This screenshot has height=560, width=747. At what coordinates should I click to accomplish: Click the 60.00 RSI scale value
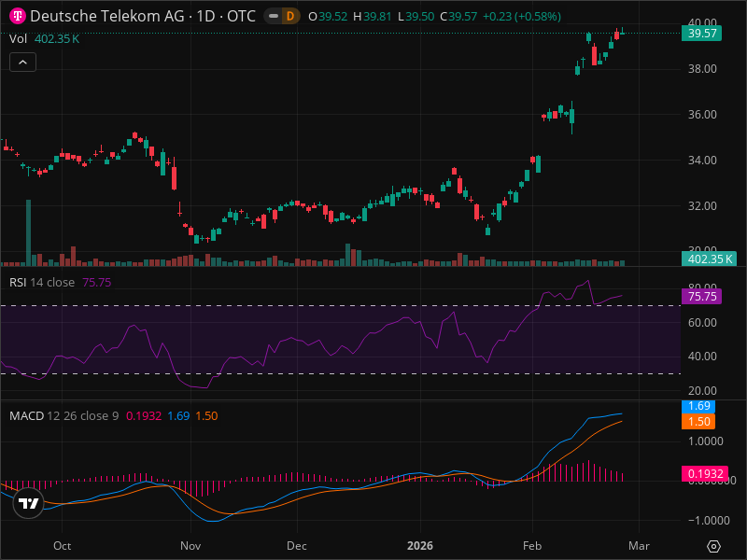[x=702, y=322]
